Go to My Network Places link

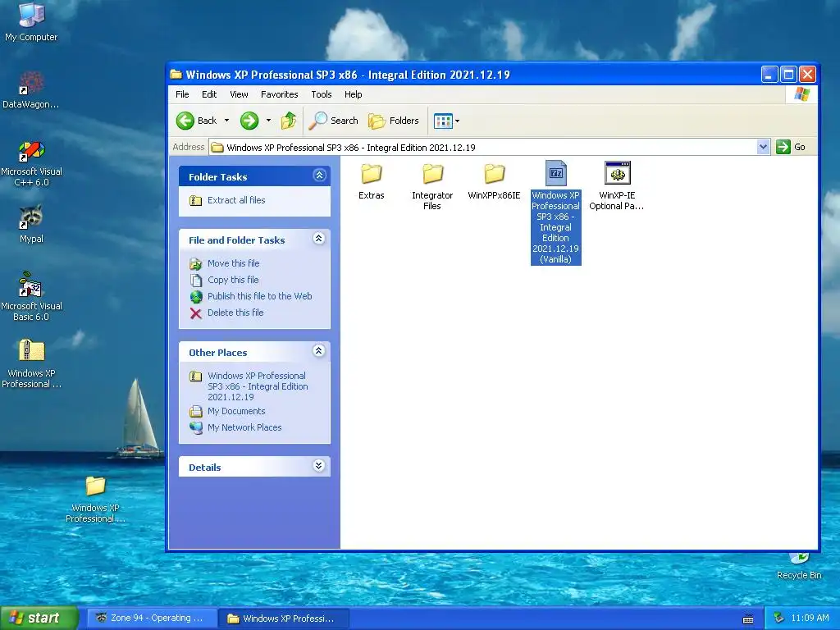coord(244,427)
